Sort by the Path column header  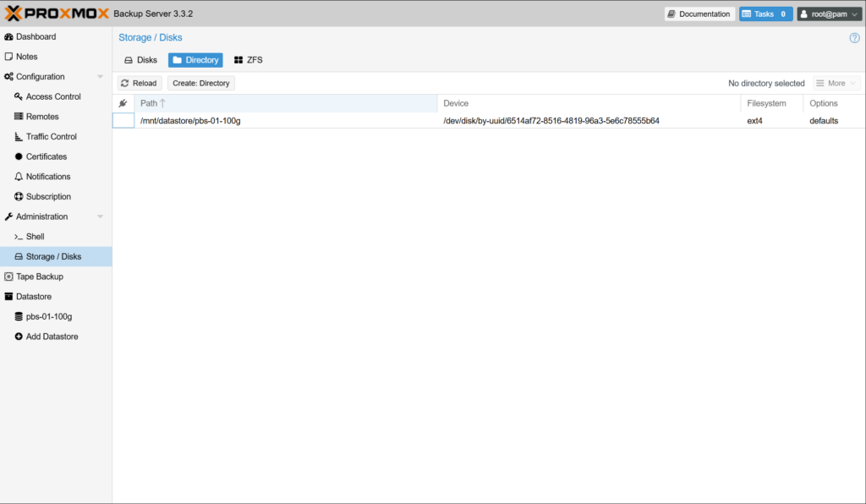tap(149, 103)
